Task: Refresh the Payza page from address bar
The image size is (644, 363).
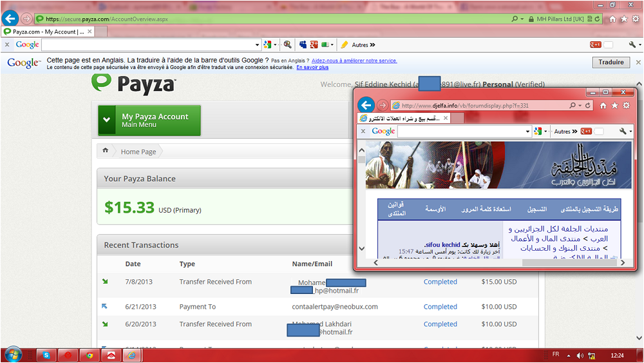Action: pyautogui.click(x=598, y=19)
